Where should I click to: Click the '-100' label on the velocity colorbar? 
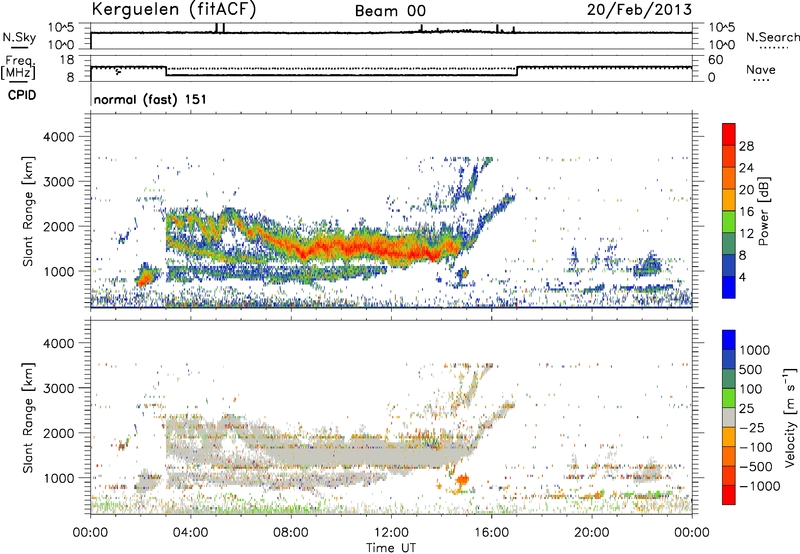(756, 447)
